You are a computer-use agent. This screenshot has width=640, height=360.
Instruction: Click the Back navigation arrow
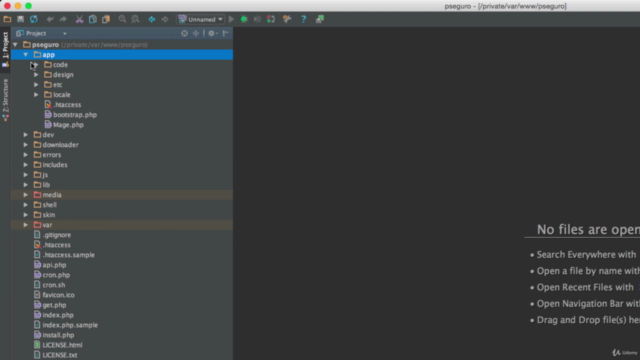(x=151, y=19)
